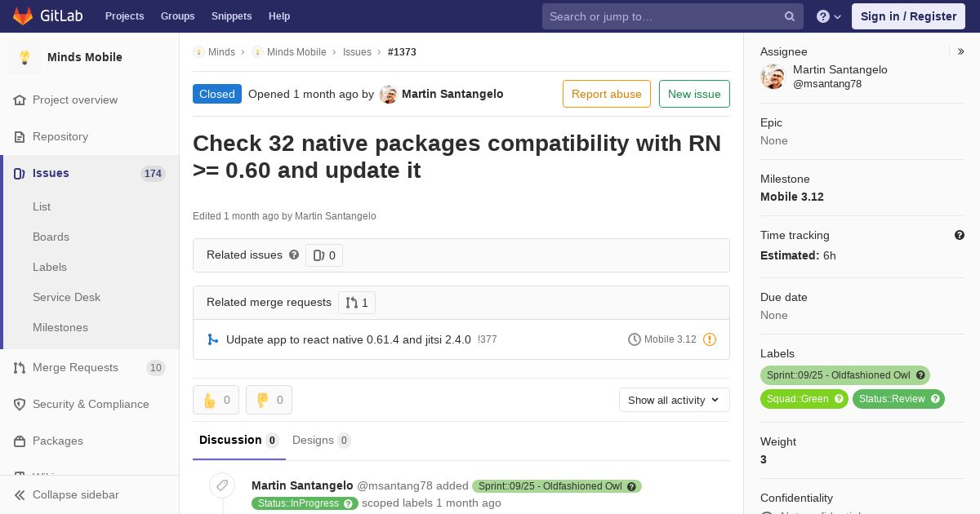Viewport: 980px width, 514px height.
Task: Click the Closed status badge
Action: [x=217, y=94]
